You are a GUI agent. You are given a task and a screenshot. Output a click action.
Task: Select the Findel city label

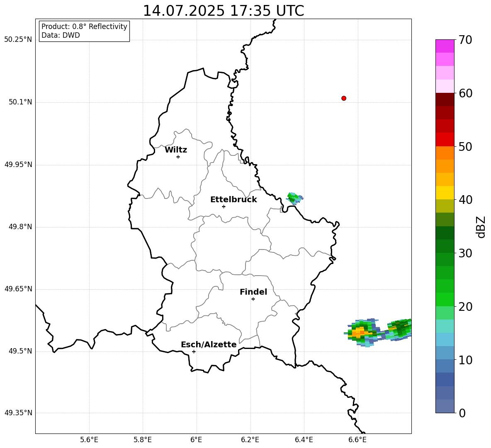point(253,292)
